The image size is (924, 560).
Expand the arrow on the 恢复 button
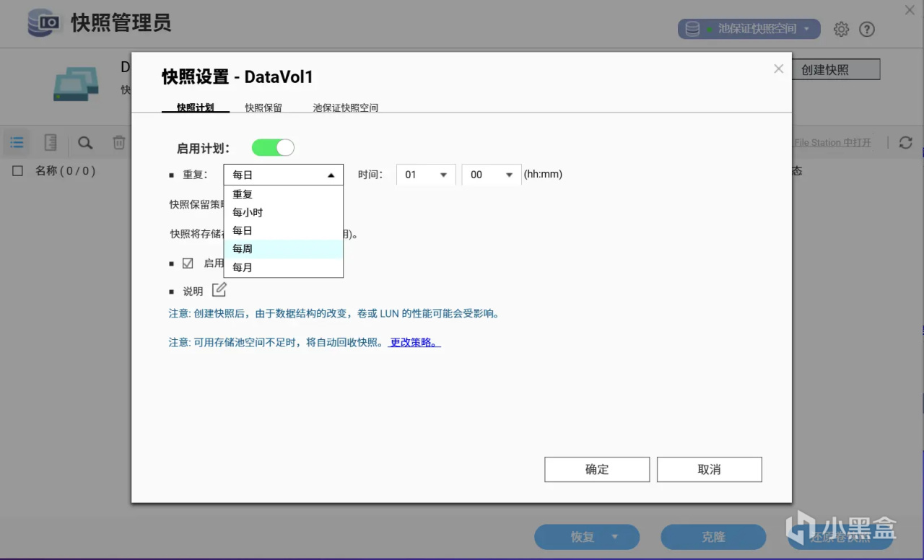pyautogui.click(x=615, y=537)
